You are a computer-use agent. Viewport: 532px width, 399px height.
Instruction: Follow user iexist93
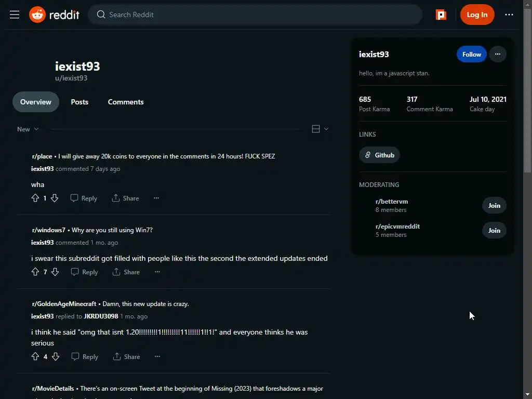tap(472, 54)
